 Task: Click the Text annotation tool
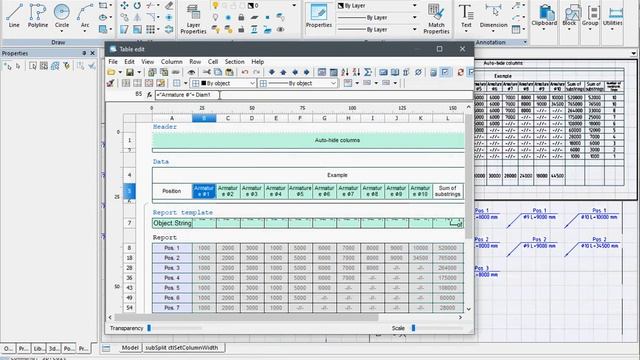tap(466, 16)
